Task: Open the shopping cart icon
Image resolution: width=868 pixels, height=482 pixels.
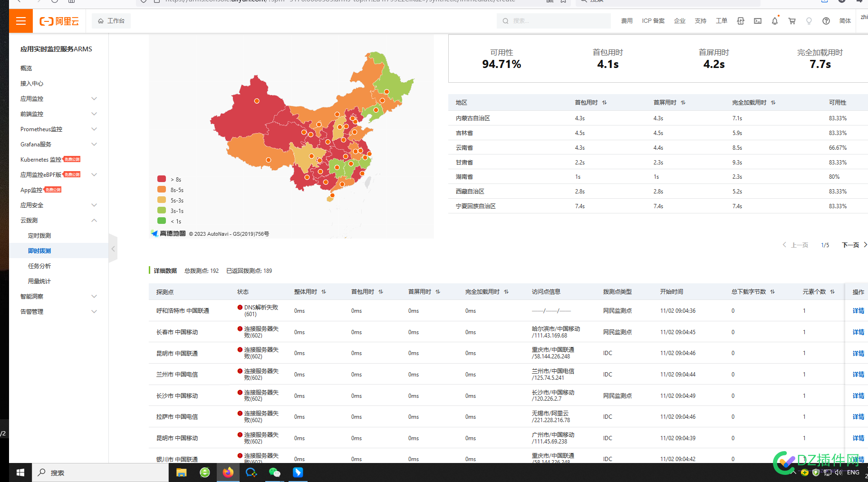Action: pos(792,21)
